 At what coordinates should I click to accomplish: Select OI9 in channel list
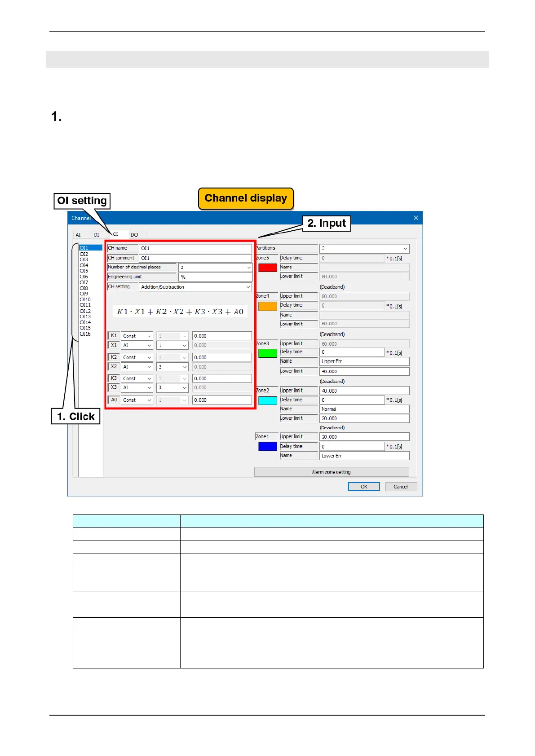[x=90, y=294]
